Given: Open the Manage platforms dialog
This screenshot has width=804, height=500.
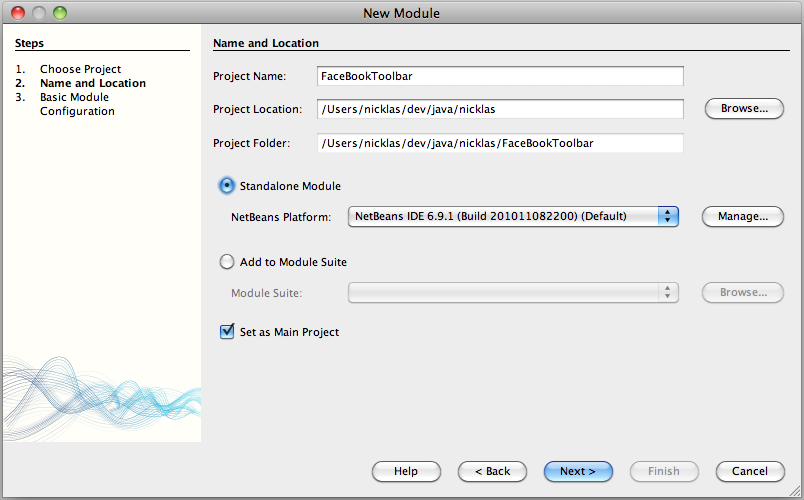Looking at the screenshot, I should (x=743, y=216).
